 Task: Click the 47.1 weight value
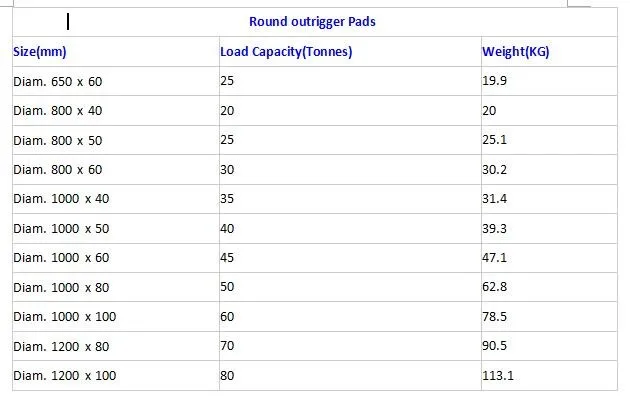[x=495, y=258]
